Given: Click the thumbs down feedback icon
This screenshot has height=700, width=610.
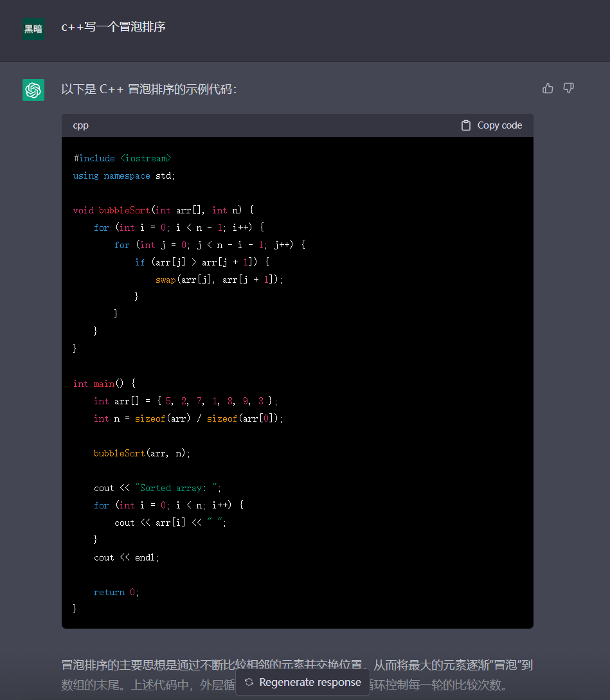Looking at the screenshot, I should click(568, 89).
